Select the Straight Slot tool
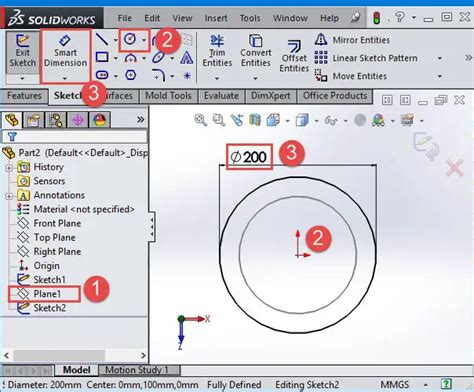474x392 pixels. pyautogui.click(x=102, y=75)
